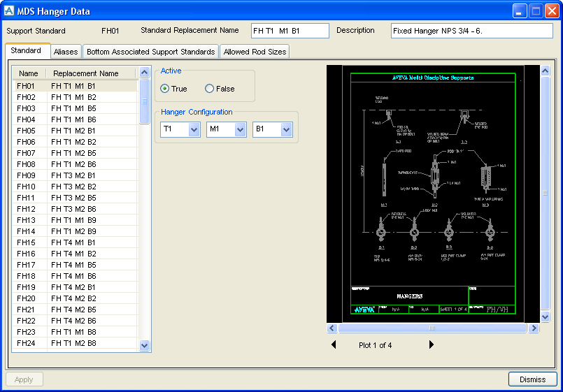The width and height of the screenshot is (563, 392).
Task: Select row FH14
Action: 76,231
